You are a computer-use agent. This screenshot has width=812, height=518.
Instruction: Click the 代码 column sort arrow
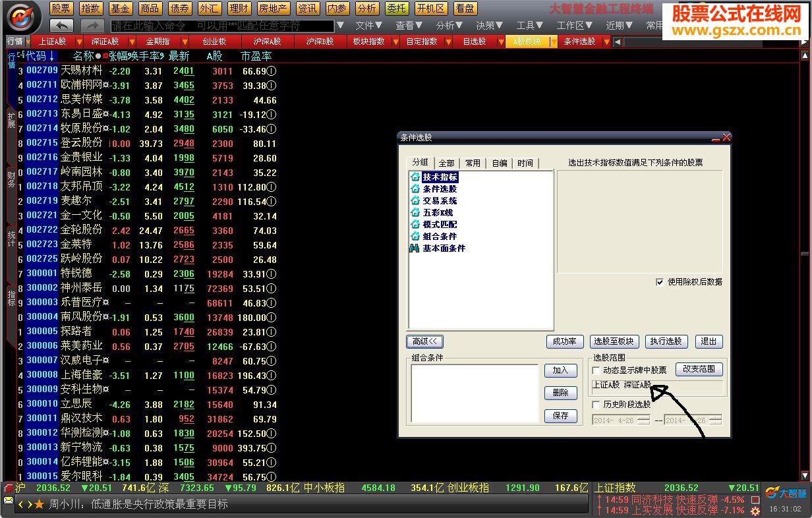(52, 56)
